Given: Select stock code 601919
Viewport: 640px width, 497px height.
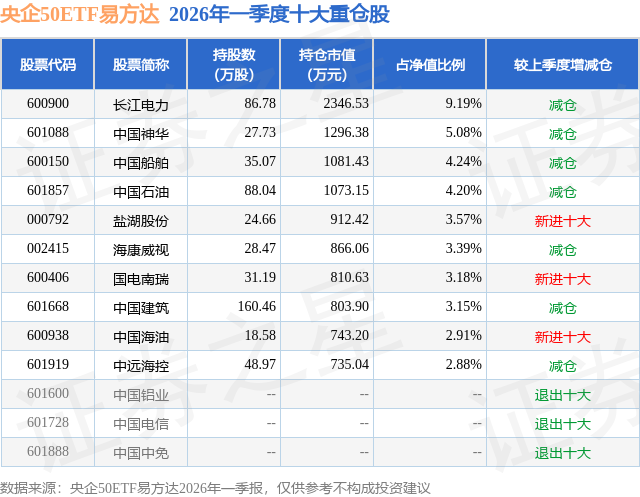Looking at the screenshot, I should 48,364.
